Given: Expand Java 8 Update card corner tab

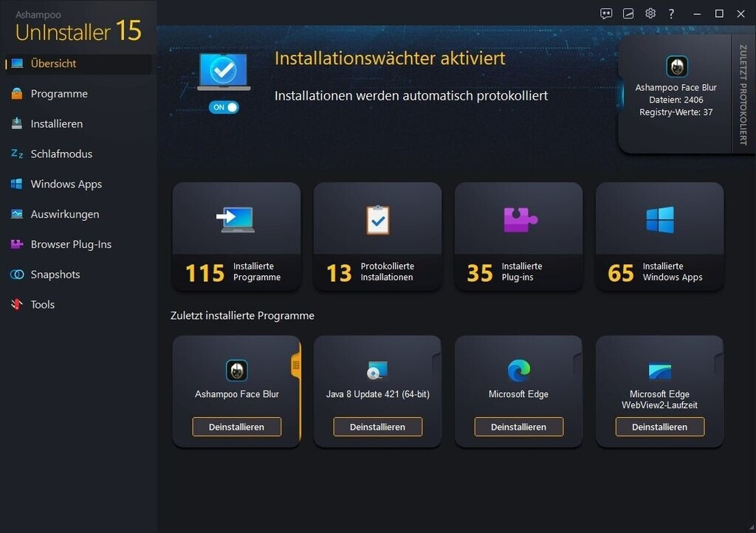Looking at the screenshot, I should pyautogui.click(x=436, y=360).
